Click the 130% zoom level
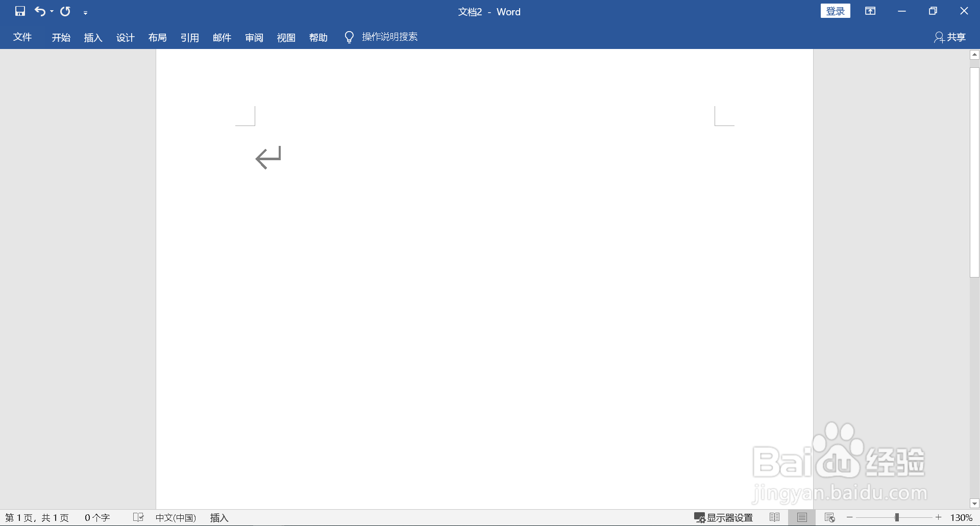The image size is (980, 526). [x=961, y=518]
